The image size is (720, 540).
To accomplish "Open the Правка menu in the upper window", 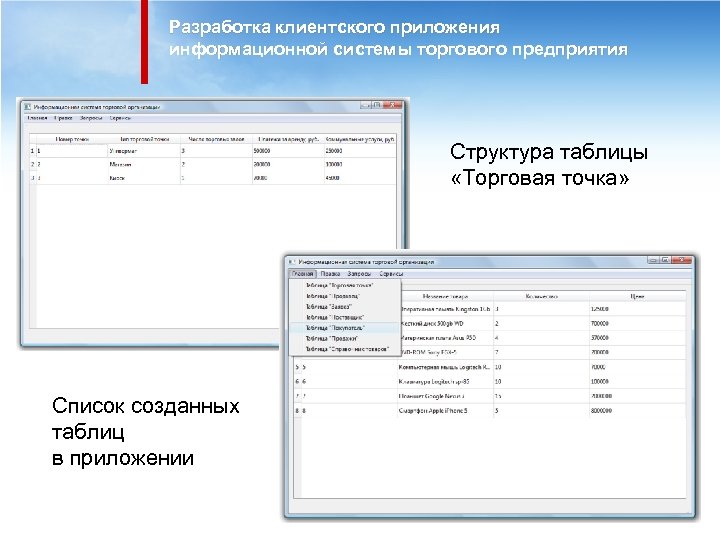I will [63, 118].
